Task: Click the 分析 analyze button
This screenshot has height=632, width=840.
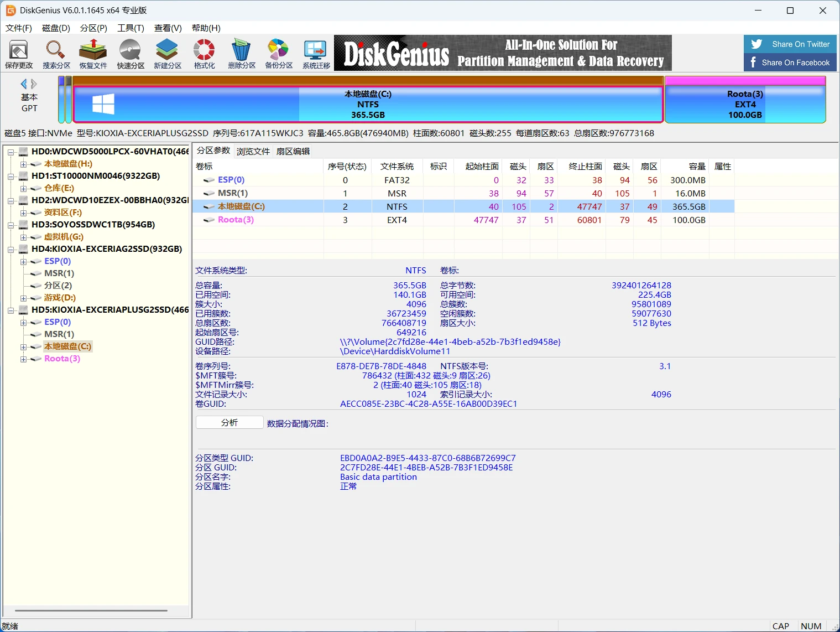Action: (229, 423)
